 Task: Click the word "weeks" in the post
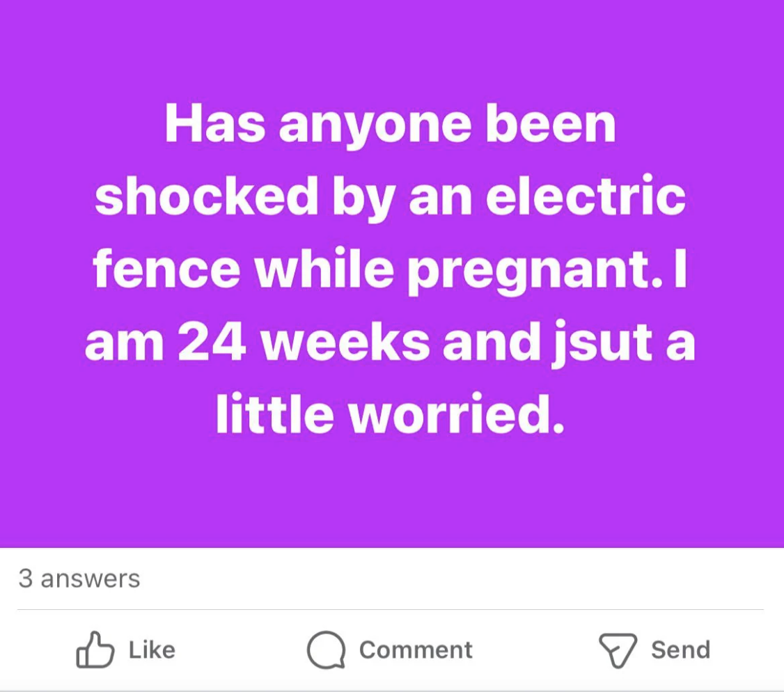click(345, 343)
